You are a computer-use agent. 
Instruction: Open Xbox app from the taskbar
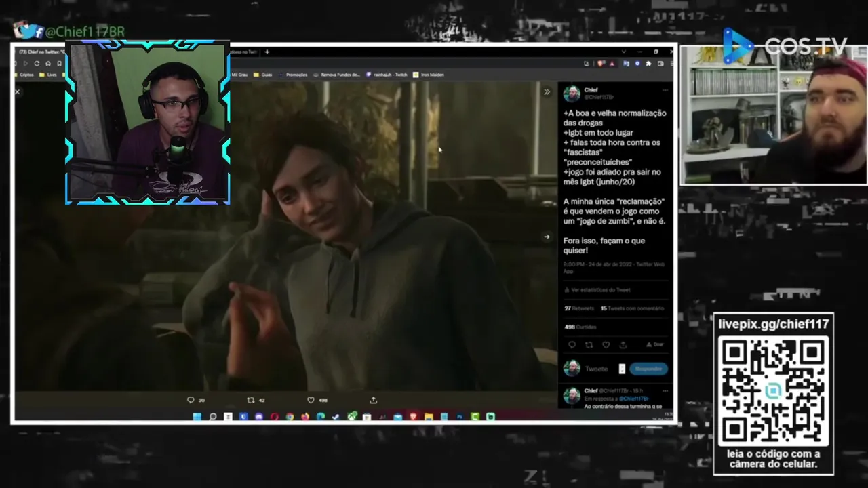[351, 417]
